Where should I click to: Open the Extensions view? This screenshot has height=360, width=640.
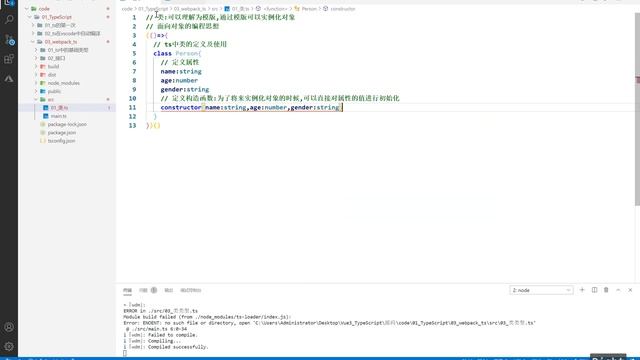9,59
